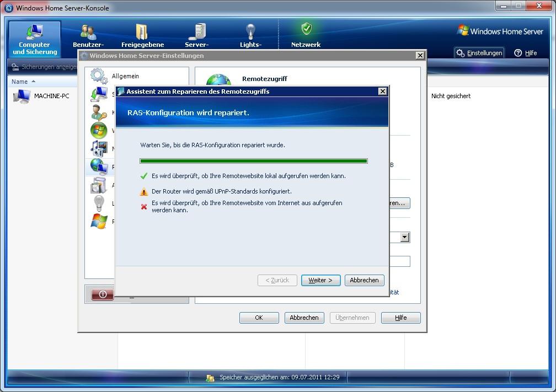Open the Server- storage tab
The width and height of the screenshot is (556, 392).
[x=197, y=35]
